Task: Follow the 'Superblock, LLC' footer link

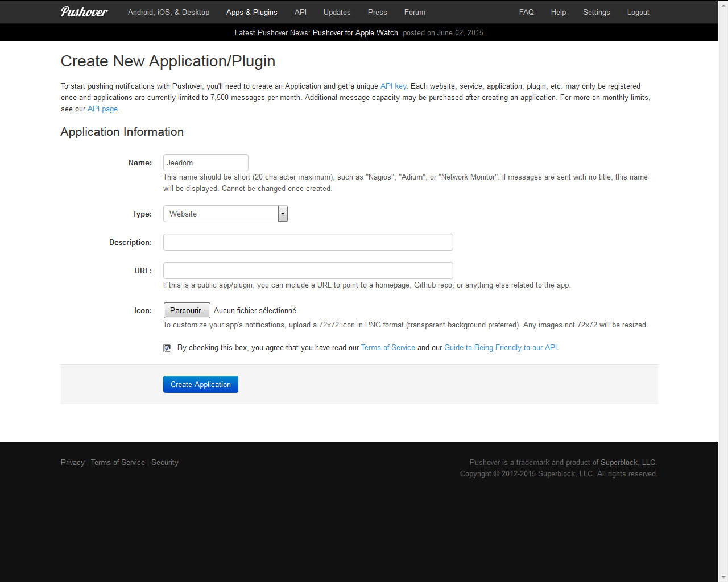Action: (628, 462)
